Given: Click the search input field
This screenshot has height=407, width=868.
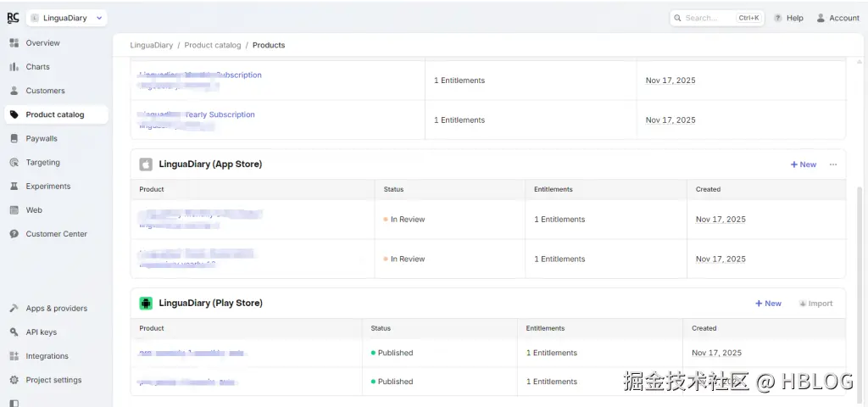Looking at the screenshot, I should pyautogui.click(x=708, y=18).
